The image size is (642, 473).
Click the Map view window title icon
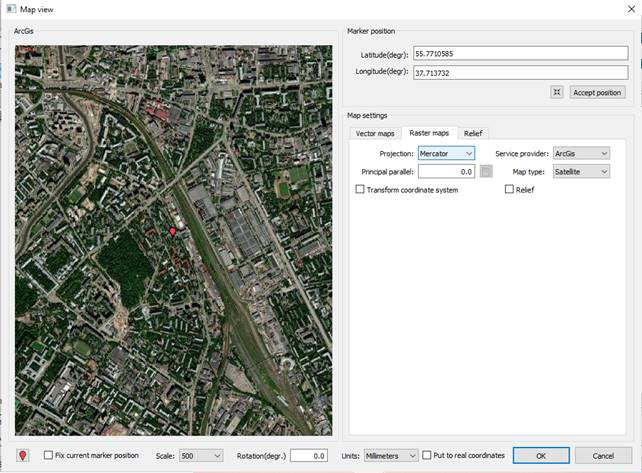9,9
